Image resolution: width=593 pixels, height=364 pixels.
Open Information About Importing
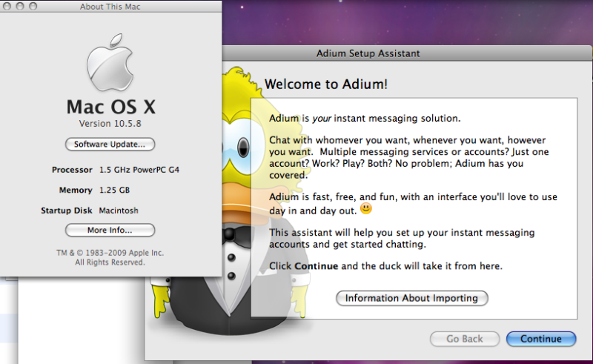click(x=412, y=298)
